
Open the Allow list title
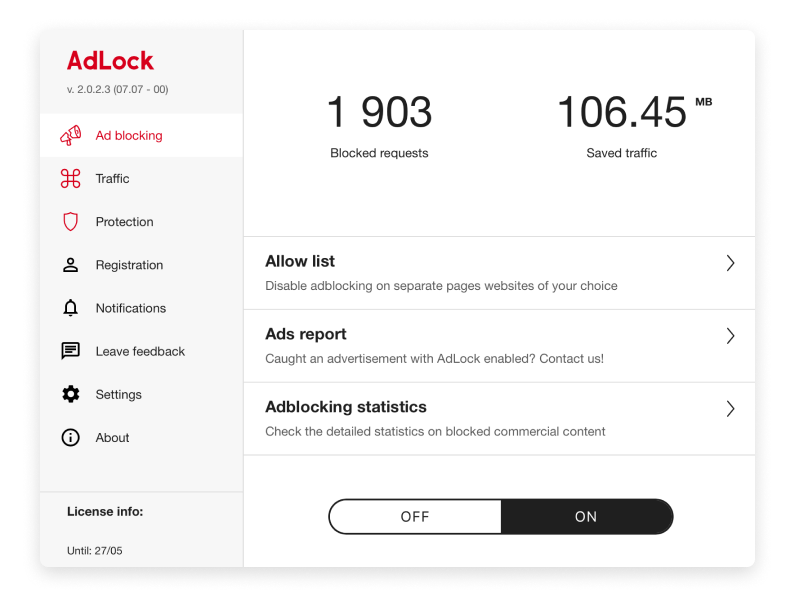tap(300, 261)
